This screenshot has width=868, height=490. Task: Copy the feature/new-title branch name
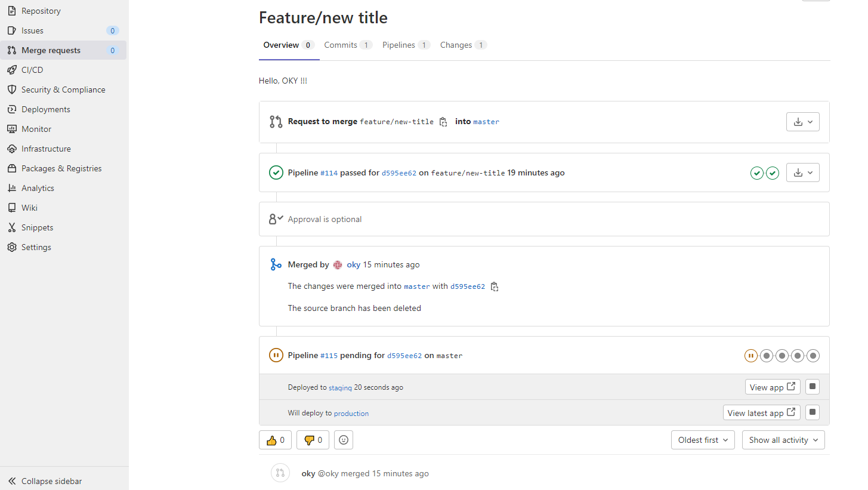coord(443,122)
